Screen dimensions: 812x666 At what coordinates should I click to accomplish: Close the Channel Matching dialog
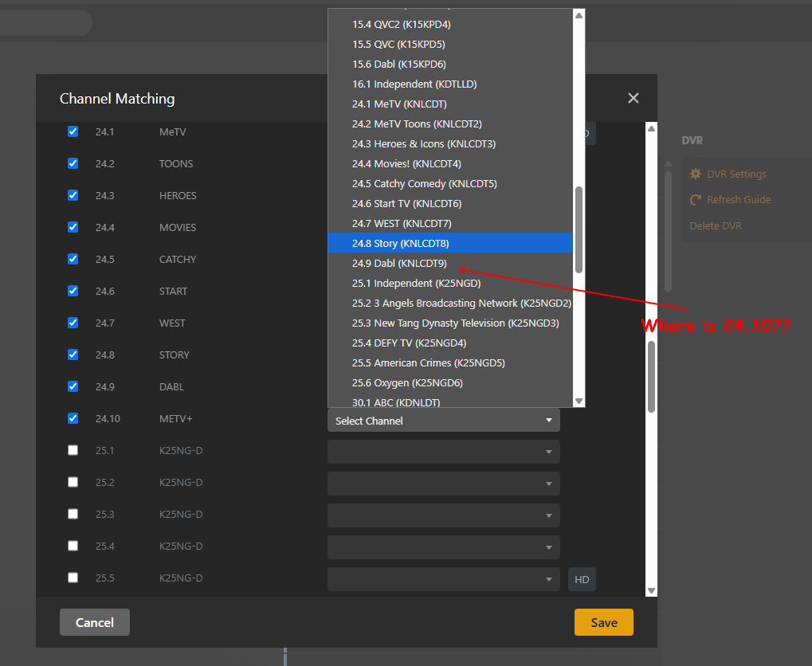click(633, 98)
